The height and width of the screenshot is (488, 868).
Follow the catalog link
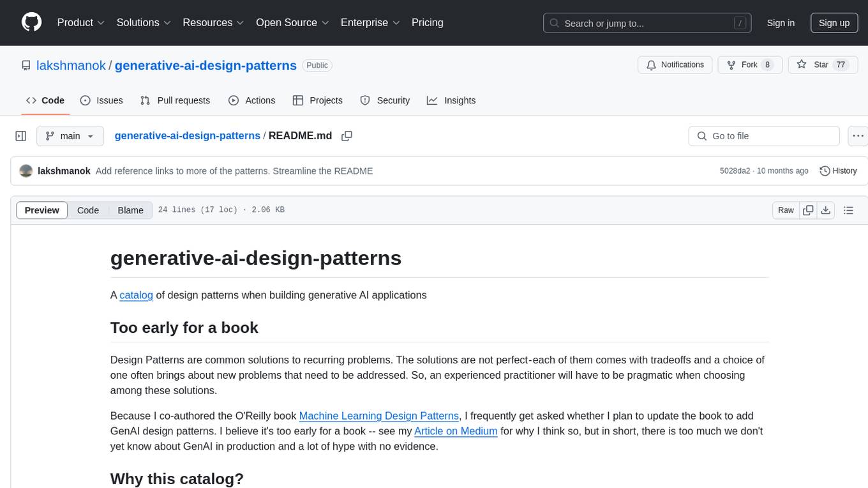tap(136, 295)
